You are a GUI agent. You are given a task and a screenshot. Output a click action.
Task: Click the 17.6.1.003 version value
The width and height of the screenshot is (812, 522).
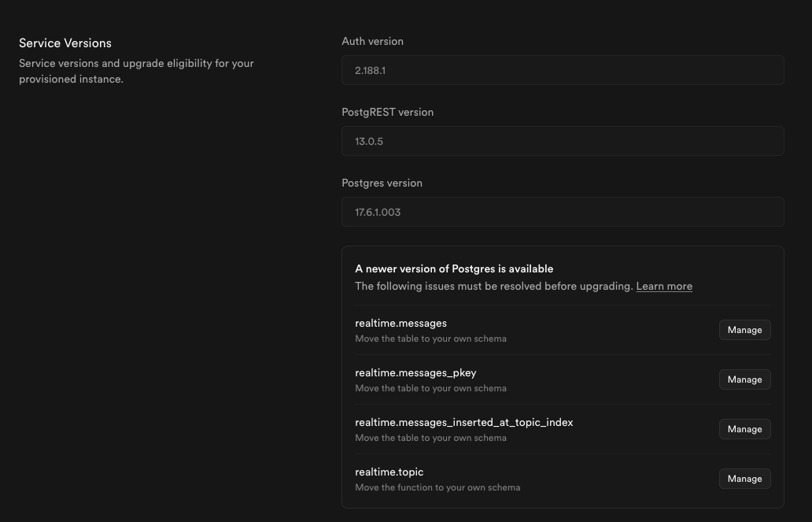pos(377,212)
